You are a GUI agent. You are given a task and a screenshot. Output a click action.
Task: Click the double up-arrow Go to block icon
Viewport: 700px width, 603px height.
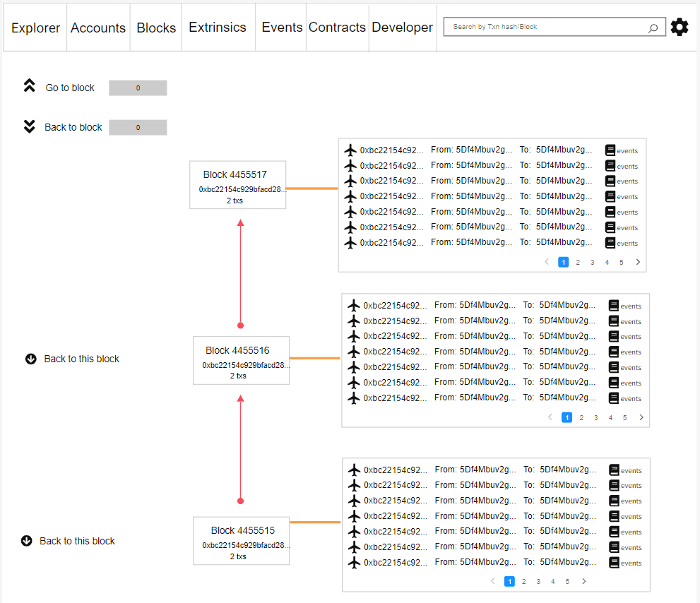pos(29,86)
